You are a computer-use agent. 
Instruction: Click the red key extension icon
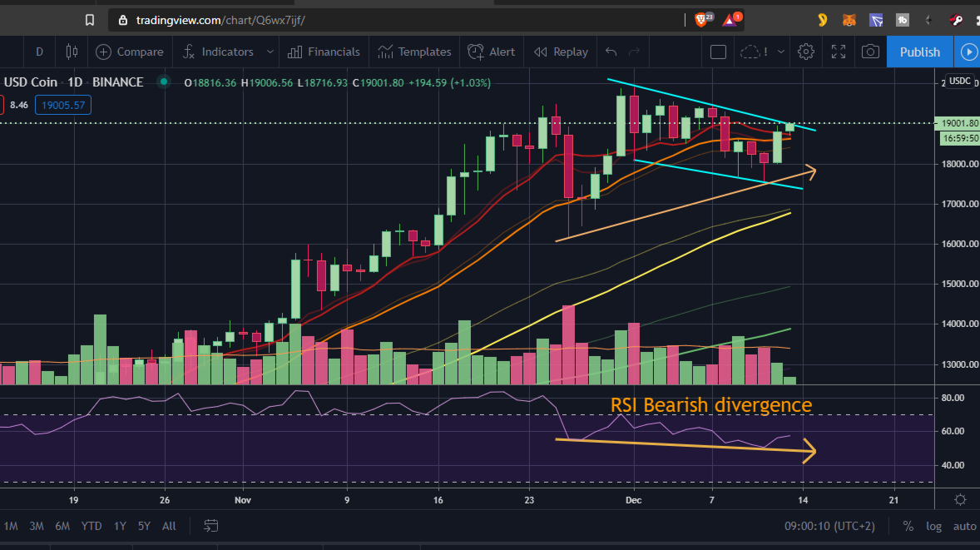point(956,20)
